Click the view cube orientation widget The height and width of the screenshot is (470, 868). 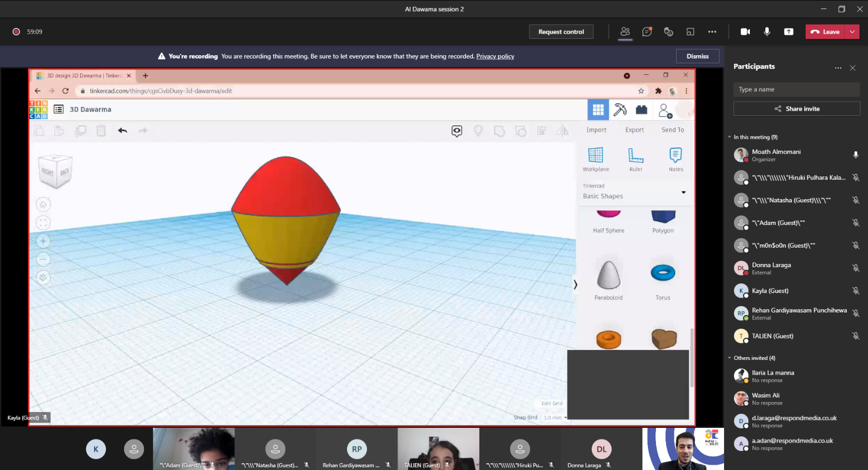point(55,171)
